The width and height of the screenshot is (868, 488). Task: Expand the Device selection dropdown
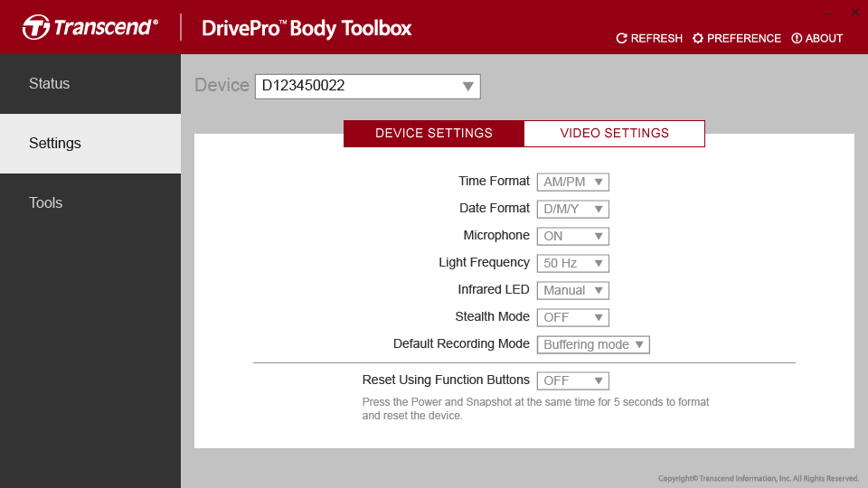pos(368,87)
